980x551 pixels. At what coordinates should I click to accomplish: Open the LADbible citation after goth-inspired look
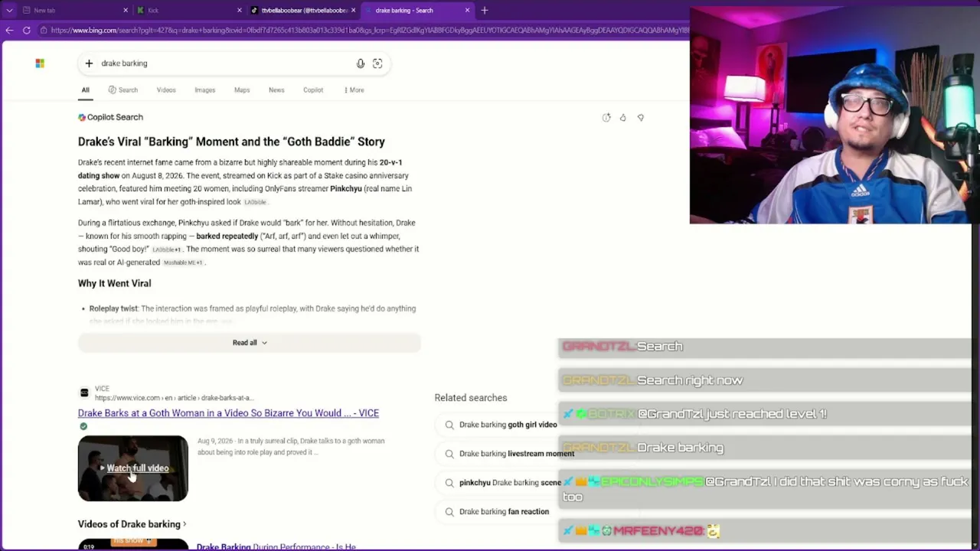255,202
